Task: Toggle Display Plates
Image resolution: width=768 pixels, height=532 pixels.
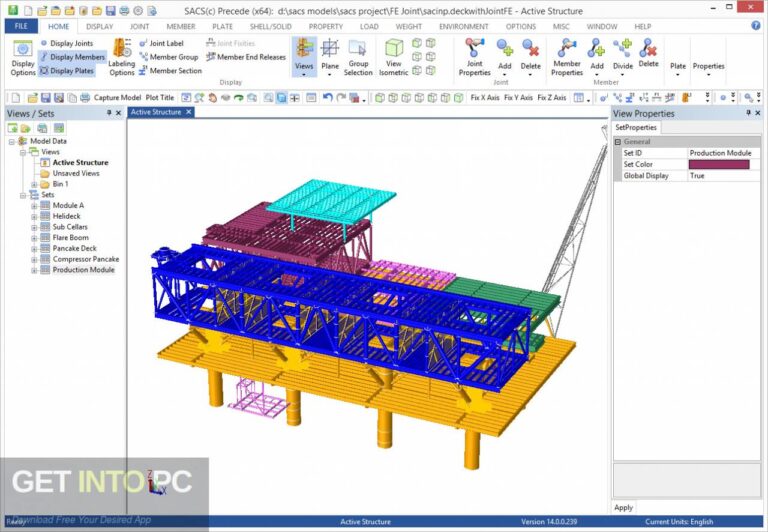Action: 67,71
